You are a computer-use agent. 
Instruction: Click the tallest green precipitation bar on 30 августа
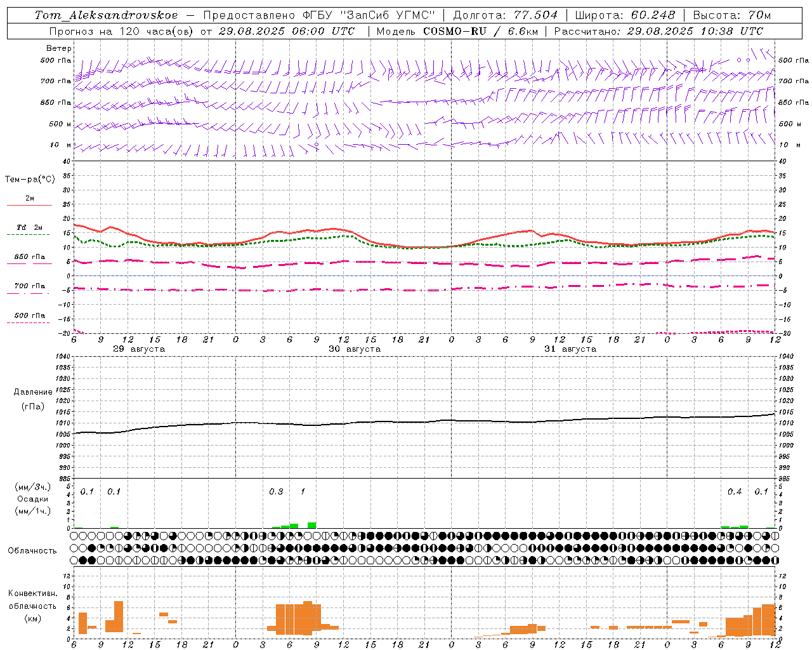[312, 525]
